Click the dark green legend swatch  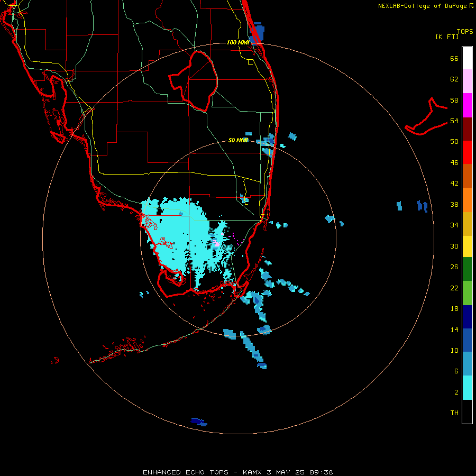[x=467, y=269]
